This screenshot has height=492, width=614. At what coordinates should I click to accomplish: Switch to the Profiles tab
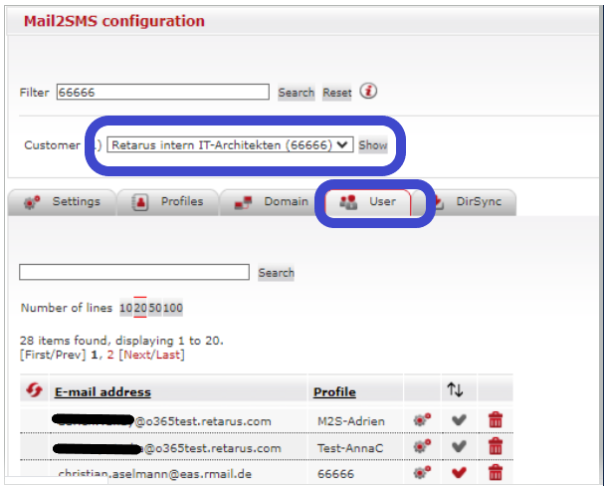pyautogui.click(x=168, y=202)
